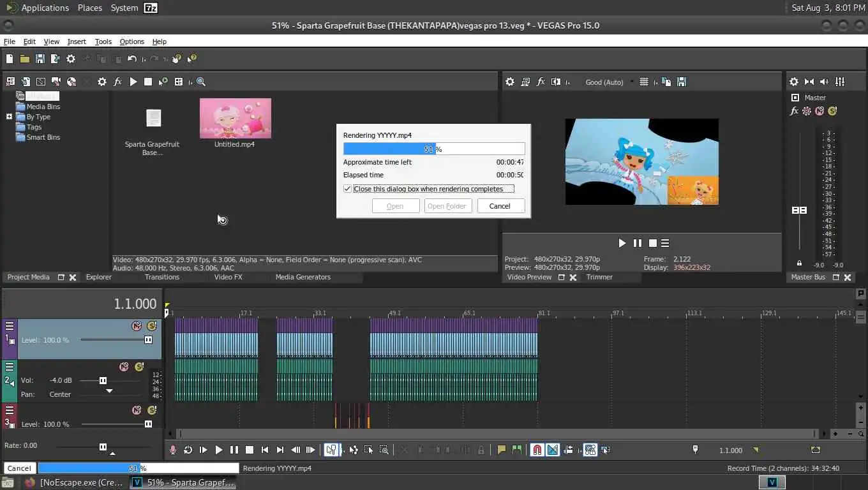Open track 1 hamburger menu
This screenshot has width=868, height=490.
10,326
